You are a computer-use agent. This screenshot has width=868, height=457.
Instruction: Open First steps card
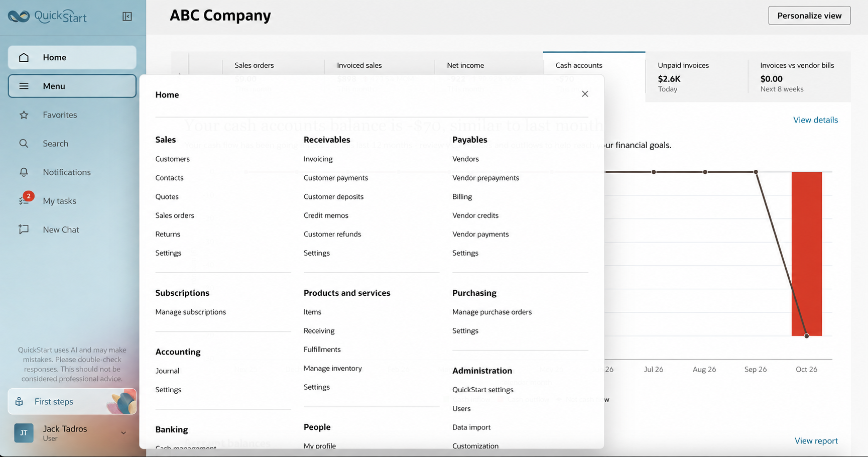(72, 401)
